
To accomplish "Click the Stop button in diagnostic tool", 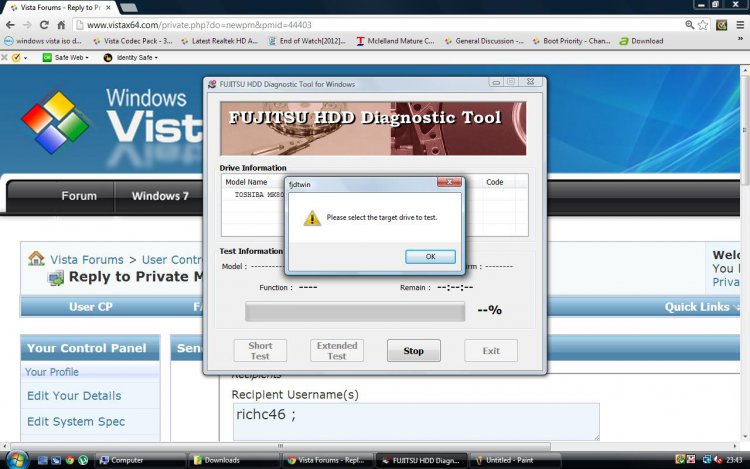I will coord(413,350).
